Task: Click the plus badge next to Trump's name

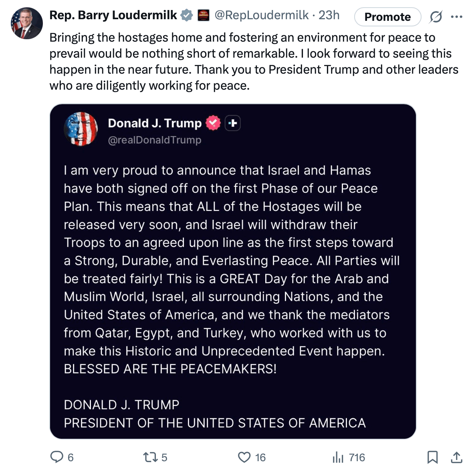Action: coord(233,123)
